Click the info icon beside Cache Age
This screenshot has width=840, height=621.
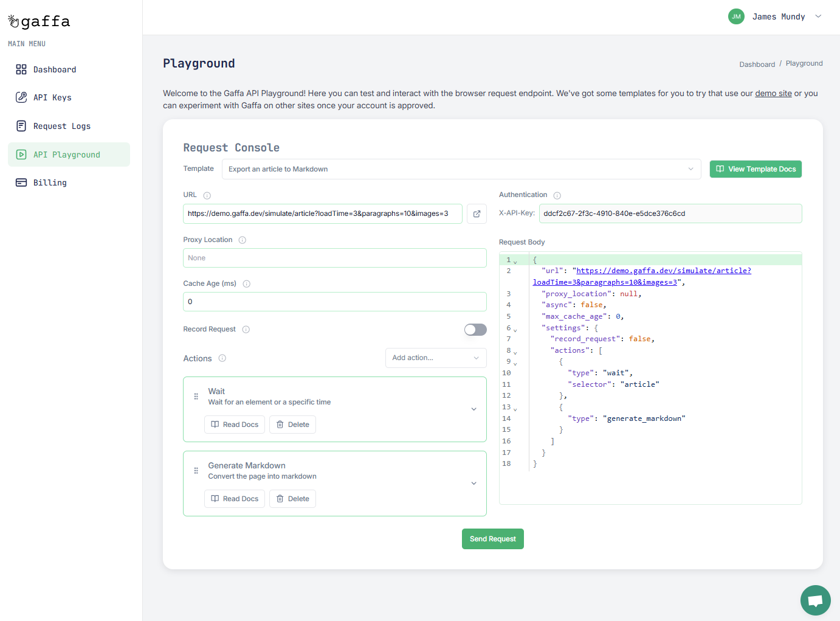point(246,283)
